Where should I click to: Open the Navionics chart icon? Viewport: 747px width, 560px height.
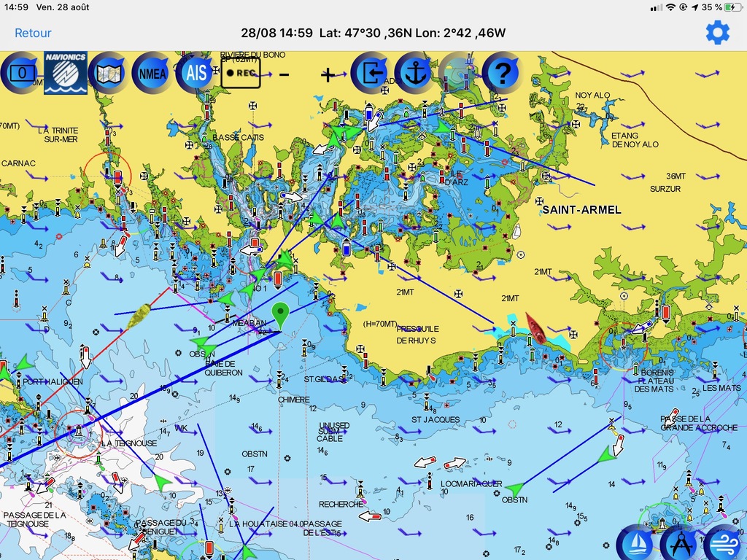66,73
